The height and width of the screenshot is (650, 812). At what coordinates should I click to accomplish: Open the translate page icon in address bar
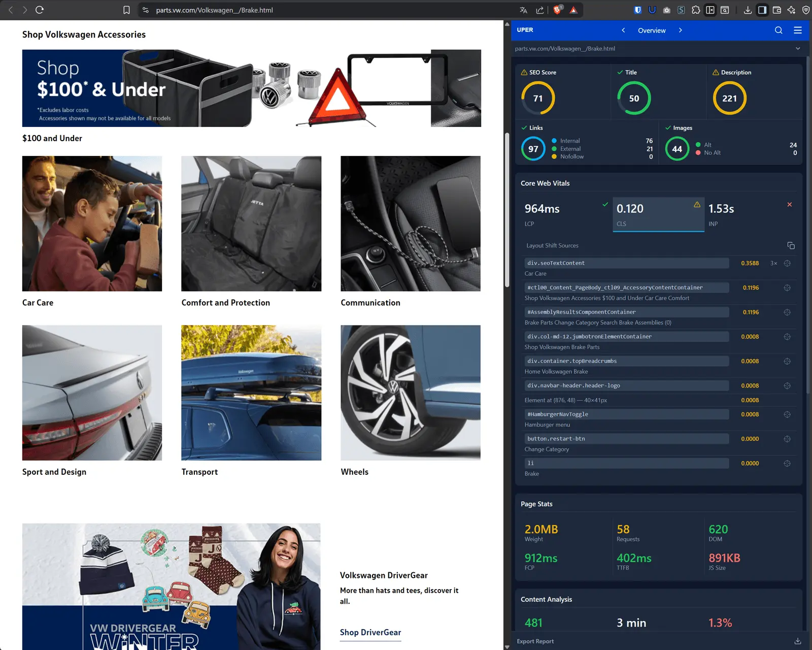524,10
